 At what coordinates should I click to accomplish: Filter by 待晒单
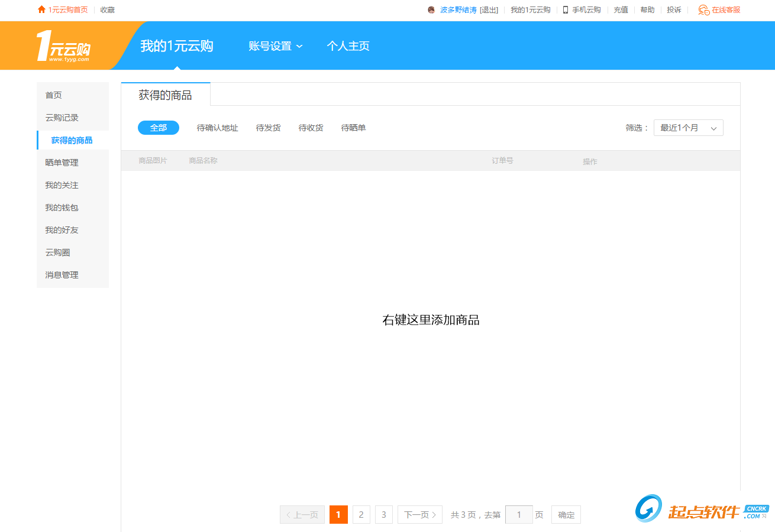(x=354, y=128)
